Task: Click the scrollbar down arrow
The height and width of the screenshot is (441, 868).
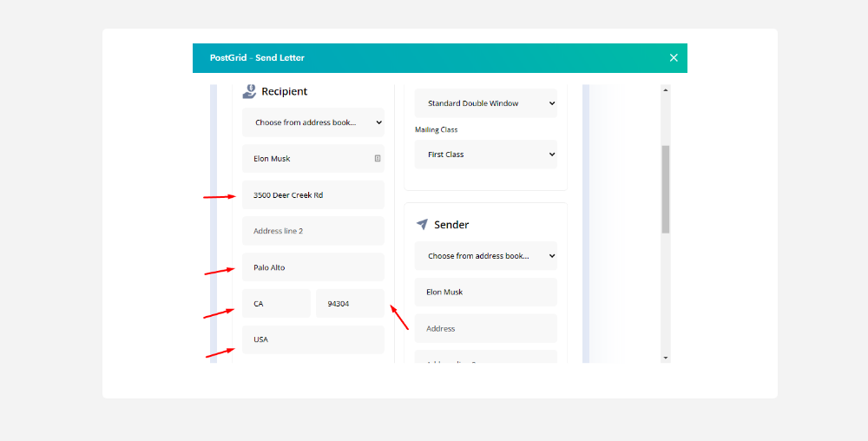Action: pyautogui.click(x=666, y=357)
